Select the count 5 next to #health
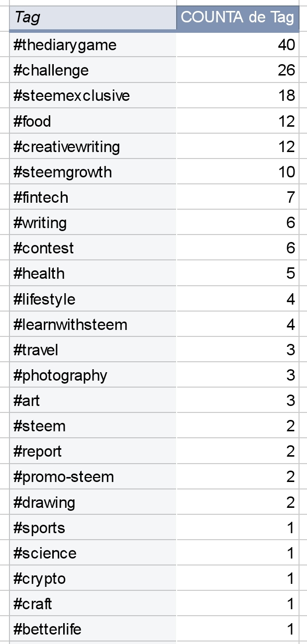Viewport: 307px width, 644px height. point(238,274)
